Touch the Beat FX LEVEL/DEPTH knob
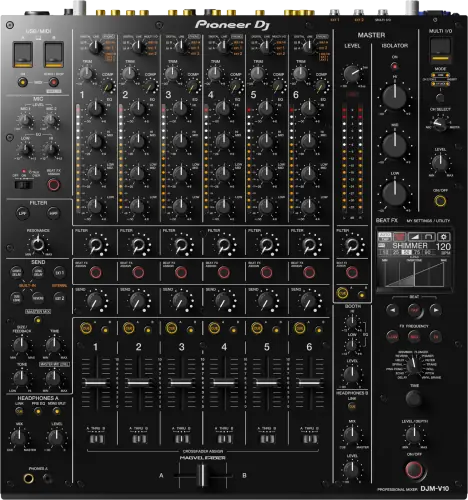Image resolution: width=468 pixels, height=500 pixels. (x=414, y=434)
